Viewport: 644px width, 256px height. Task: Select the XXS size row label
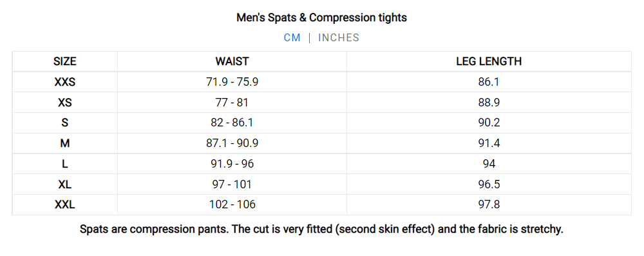click(x=65, y=82)
